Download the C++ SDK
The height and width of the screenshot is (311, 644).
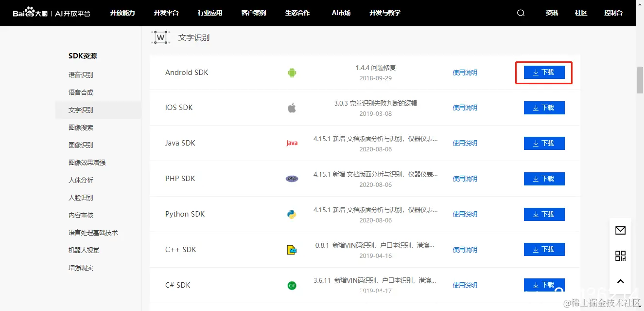tap(544, 249)
